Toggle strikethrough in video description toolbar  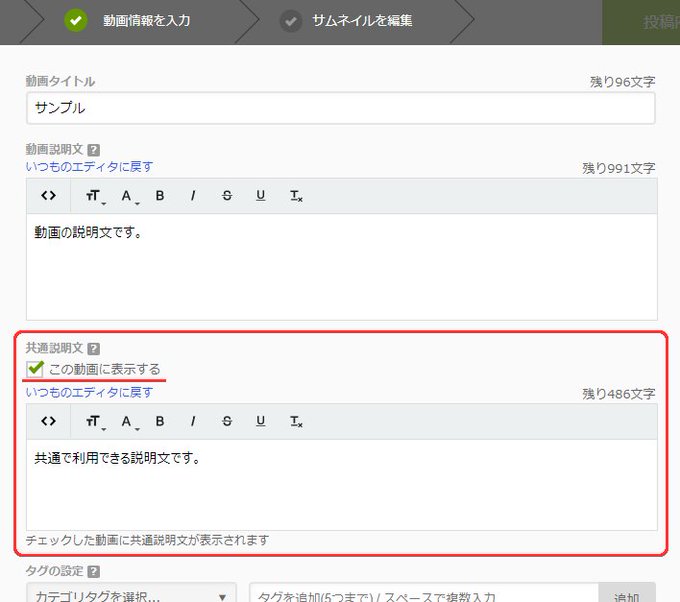tap(227, 196)
